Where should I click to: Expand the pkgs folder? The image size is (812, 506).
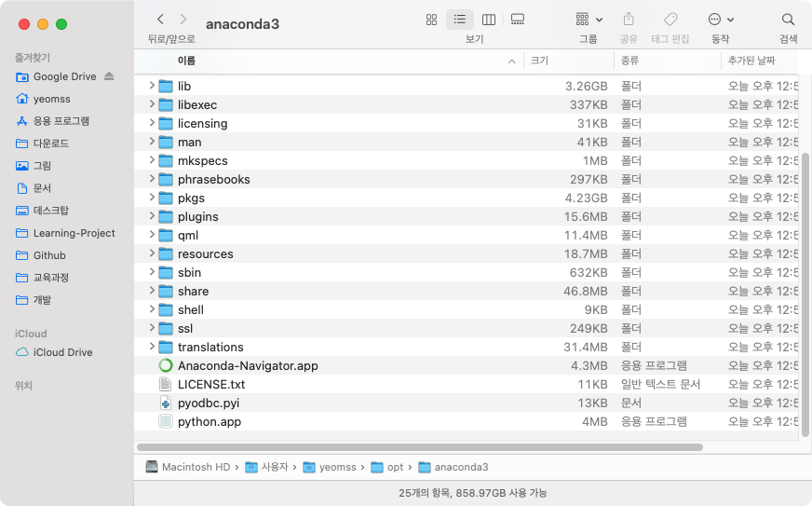coord(152,198)
